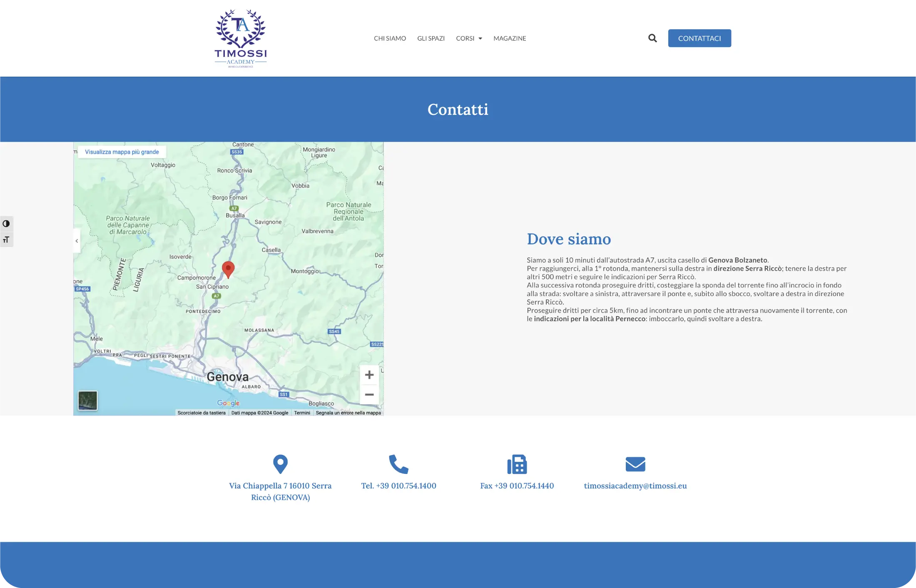Open the MAGAZINE menu item

coord(510,38)
